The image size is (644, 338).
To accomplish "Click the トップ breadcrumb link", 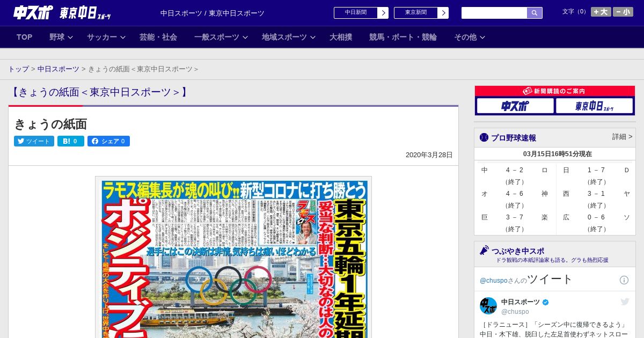I will (18, 69).
